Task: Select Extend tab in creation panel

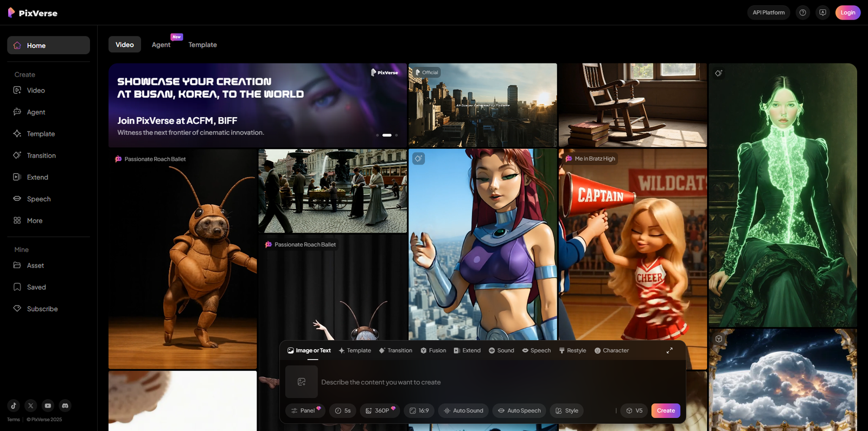Action: [x=467, y=351]
